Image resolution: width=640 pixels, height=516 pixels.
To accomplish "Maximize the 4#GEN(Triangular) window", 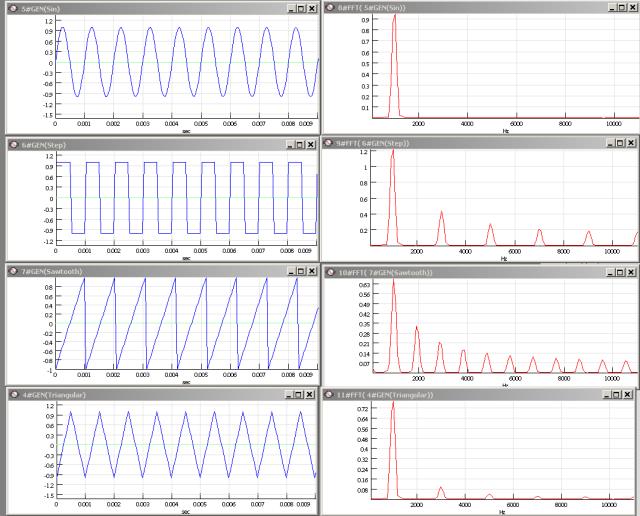I will [300, 394].
